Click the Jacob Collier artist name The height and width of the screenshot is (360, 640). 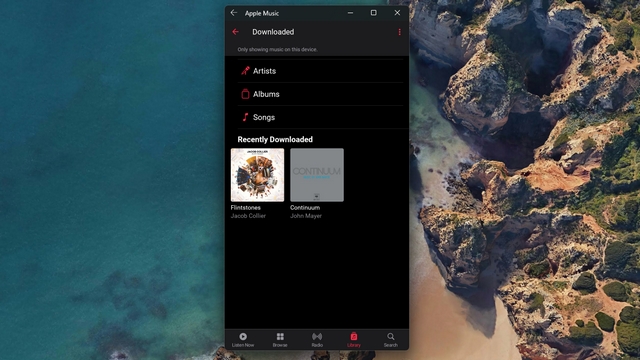click(248, 216)
